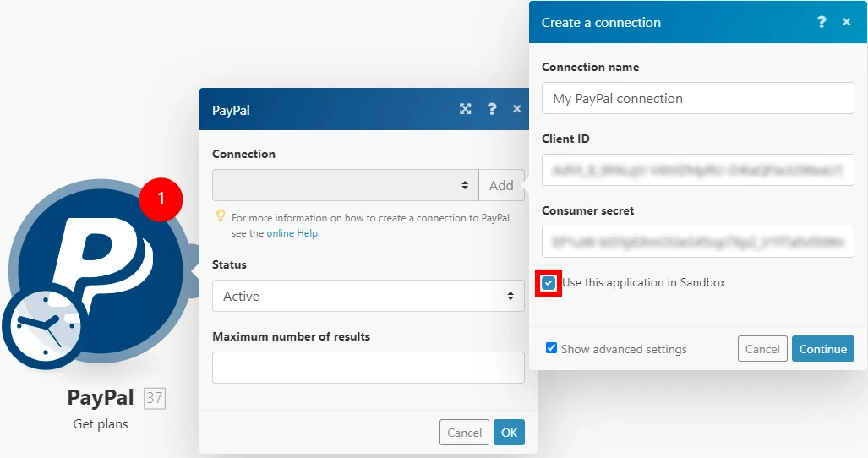Screen dimensions: 868x458
Task: Cancel the PayPal module dialog
Action: pyautogui.click(x=465, y=433)
